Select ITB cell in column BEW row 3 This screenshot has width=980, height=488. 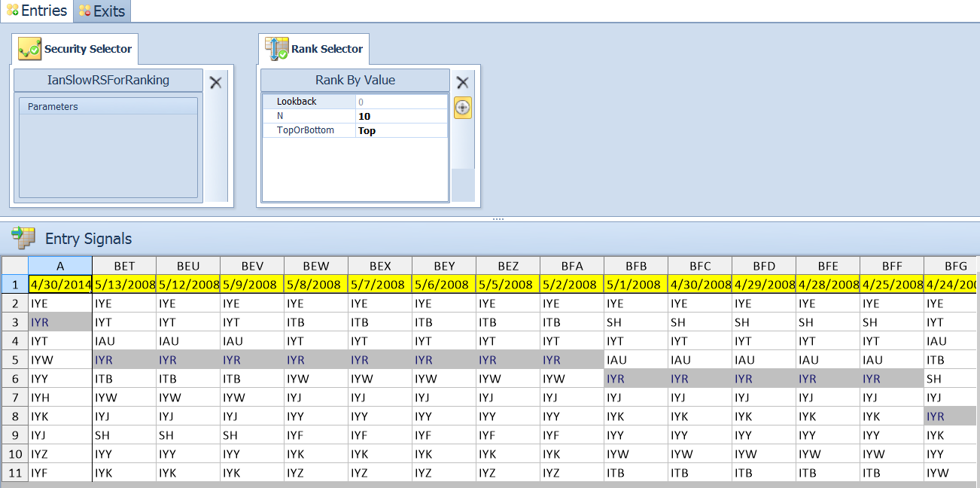point(316,322)
